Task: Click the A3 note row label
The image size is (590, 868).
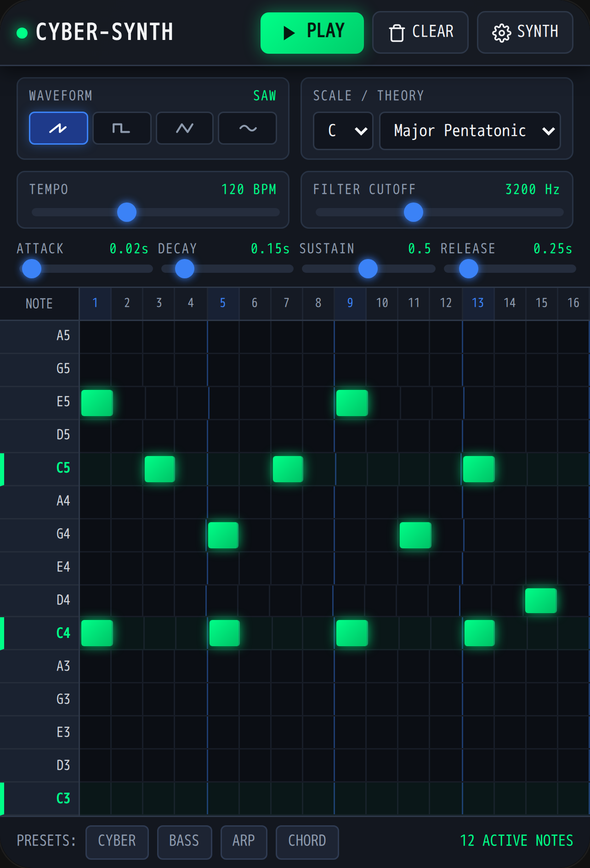Action: (x=40, y=667)
